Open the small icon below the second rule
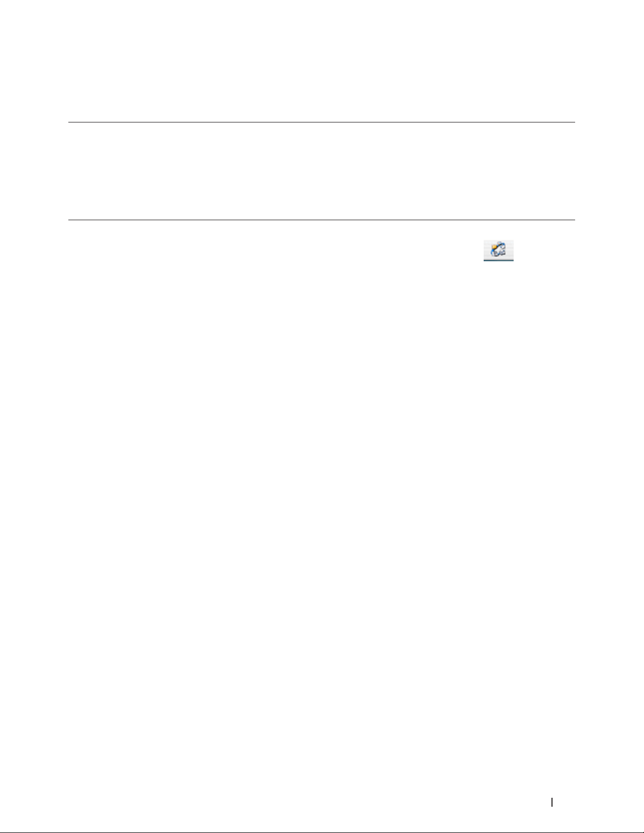This screenshot has height=833, width=644. coord(498,250)
